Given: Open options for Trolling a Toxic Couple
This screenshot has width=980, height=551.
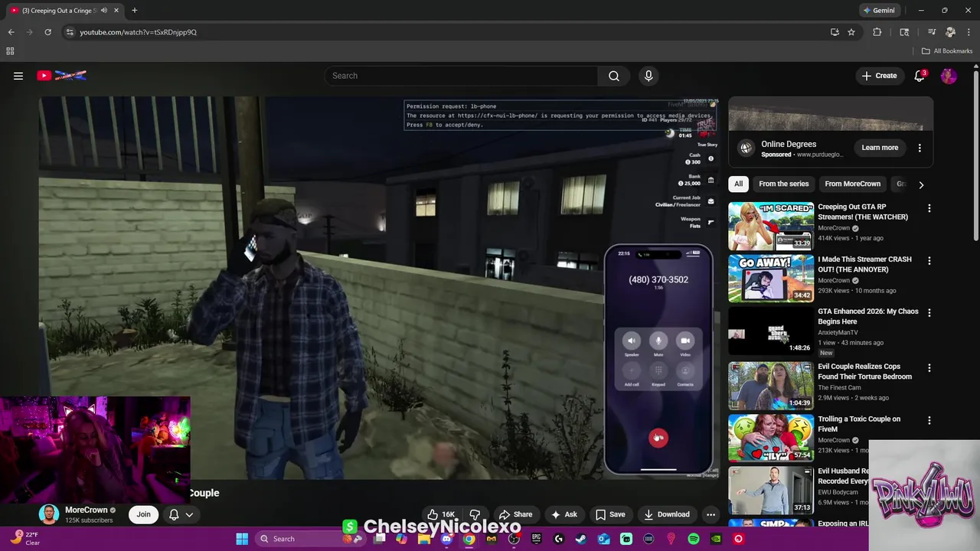Looking at the screenshot, I should pos(929,420).
